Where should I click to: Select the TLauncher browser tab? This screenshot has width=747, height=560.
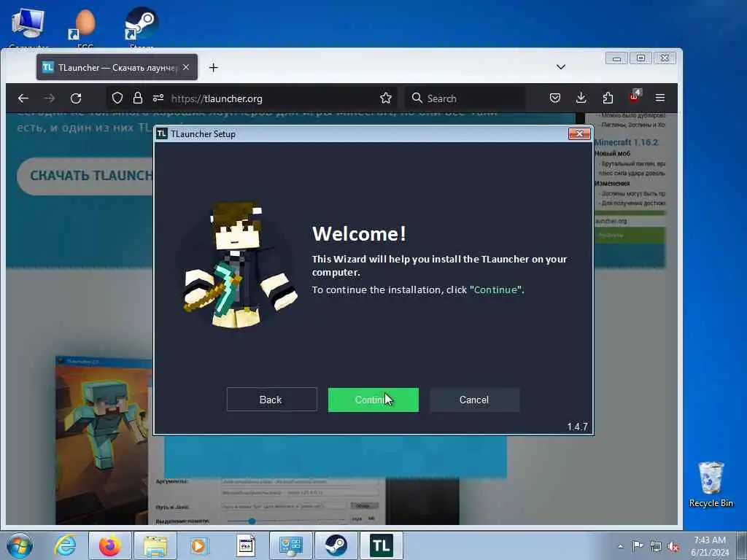[117, 68]
